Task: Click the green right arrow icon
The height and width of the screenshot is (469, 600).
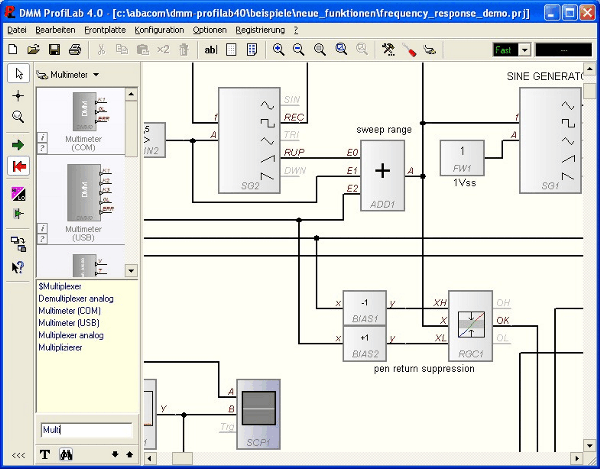Action: point(18,145)
